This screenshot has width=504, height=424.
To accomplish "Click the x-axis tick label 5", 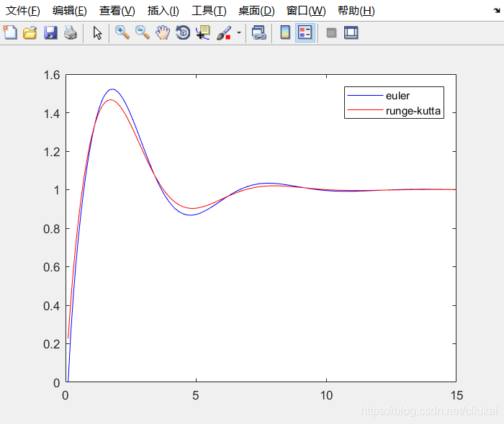I will pyautogui.click(x=195, y=395).
